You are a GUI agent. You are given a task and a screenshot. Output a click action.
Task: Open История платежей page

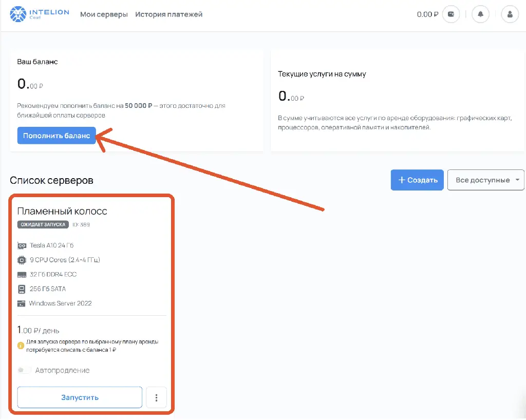168,14
